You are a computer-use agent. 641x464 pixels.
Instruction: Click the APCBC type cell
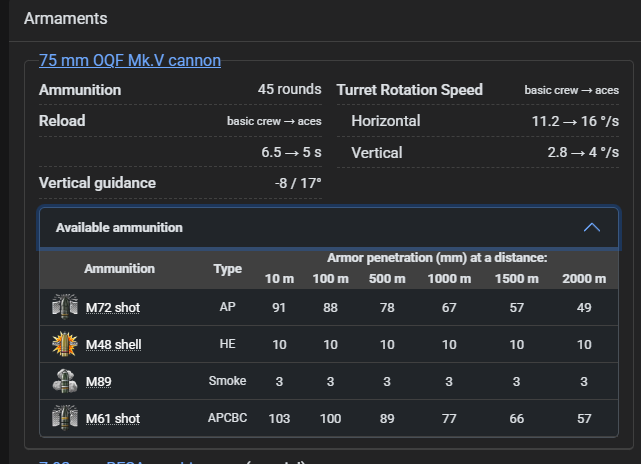coord(227,418)
